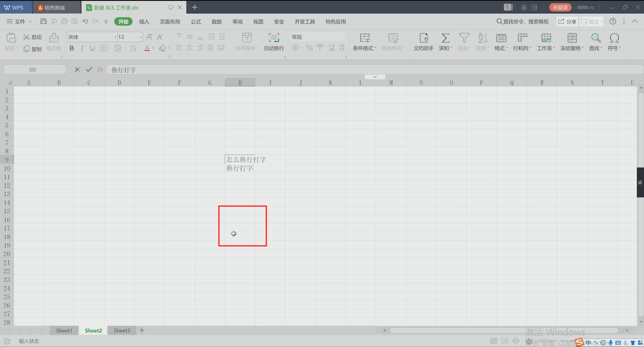
Task: Open the help question mark icon
Action: (x=613, y=21)
